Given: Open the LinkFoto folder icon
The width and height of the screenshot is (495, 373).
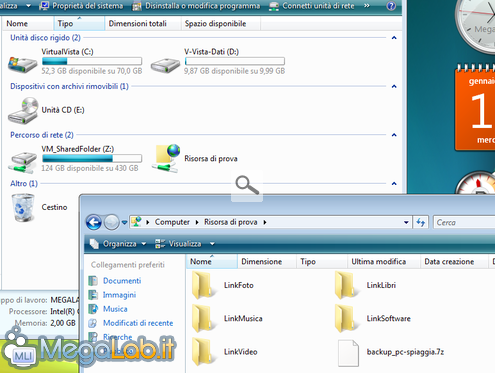Looking at the screenshot, I should [204, 285].
